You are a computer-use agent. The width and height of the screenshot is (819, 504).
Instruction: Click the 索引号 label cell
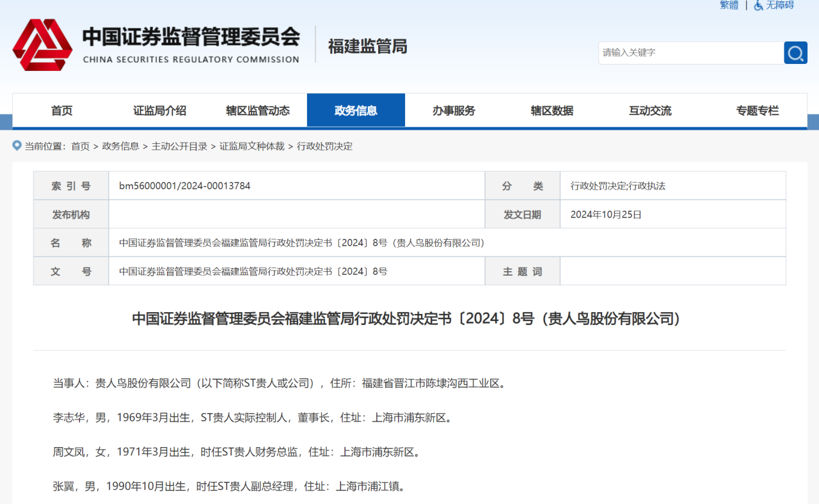[71, 186]
